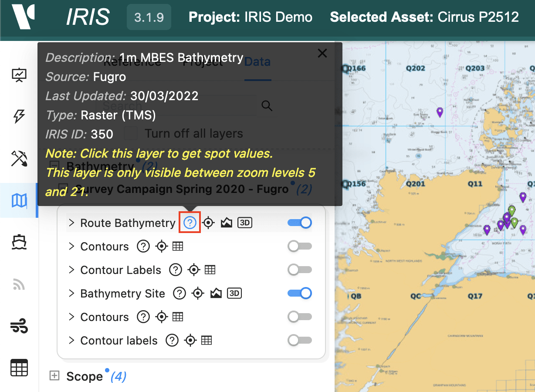535x392 pixels.
Task: Click the Q202 map grid label
Action: pyautogui.click(x=415, y=68)
